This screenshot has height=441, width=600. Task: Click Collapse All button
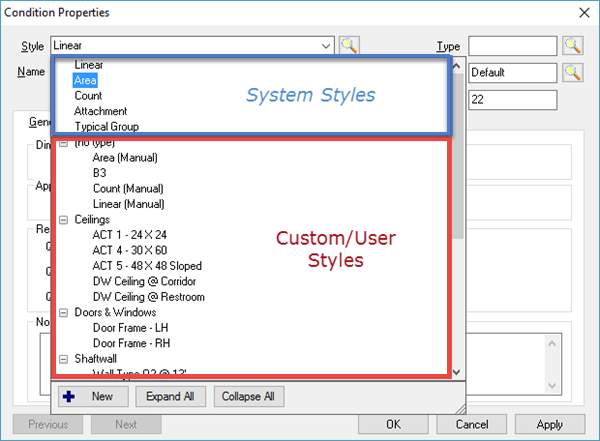(248, 396)
